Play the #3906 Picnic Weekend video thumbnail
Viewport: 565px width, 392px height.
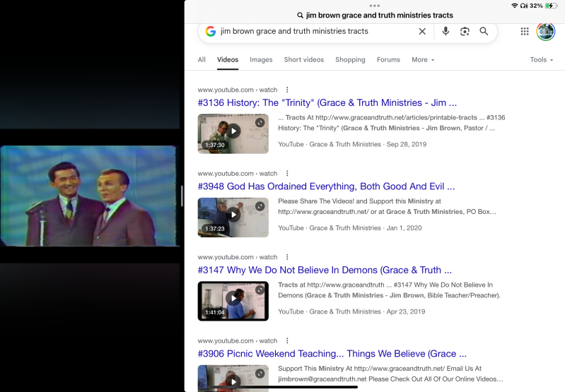[233, 379]
